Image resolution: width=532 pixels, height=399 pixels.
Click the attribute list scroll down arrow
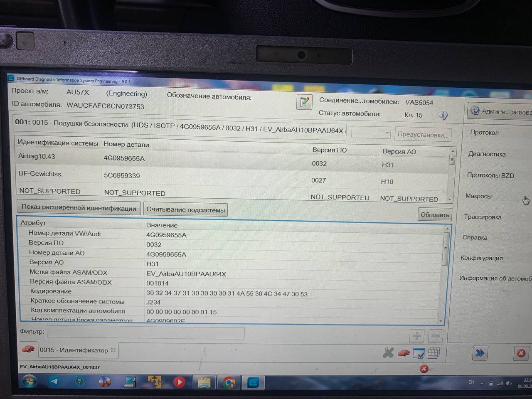(x=441, y=321)
